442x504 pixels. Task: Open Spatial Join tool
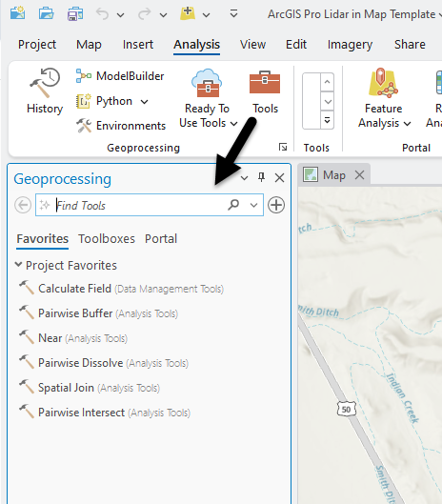coord(89,388)
